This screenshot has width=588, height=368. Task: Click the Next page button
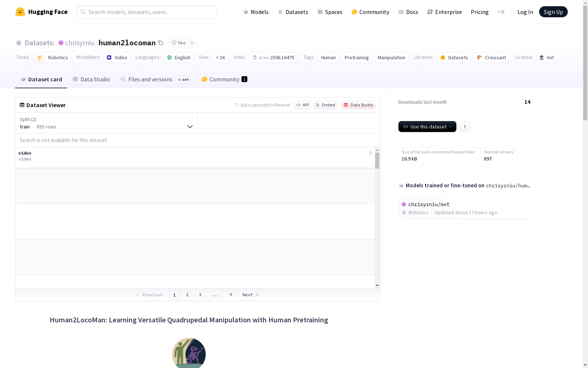pyautogui.click(x=251, y=295)
